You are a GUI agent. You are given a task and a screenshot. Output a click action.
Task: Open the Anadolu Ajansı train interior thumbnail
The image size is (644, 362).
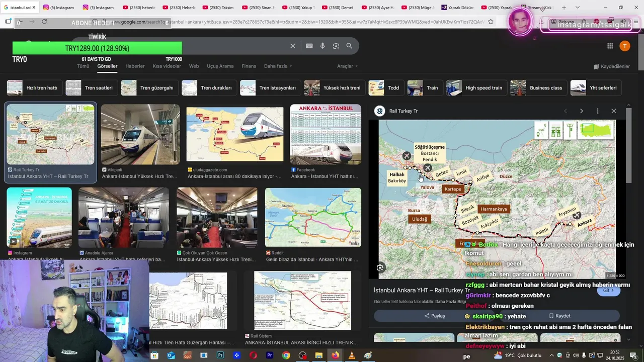124,217
